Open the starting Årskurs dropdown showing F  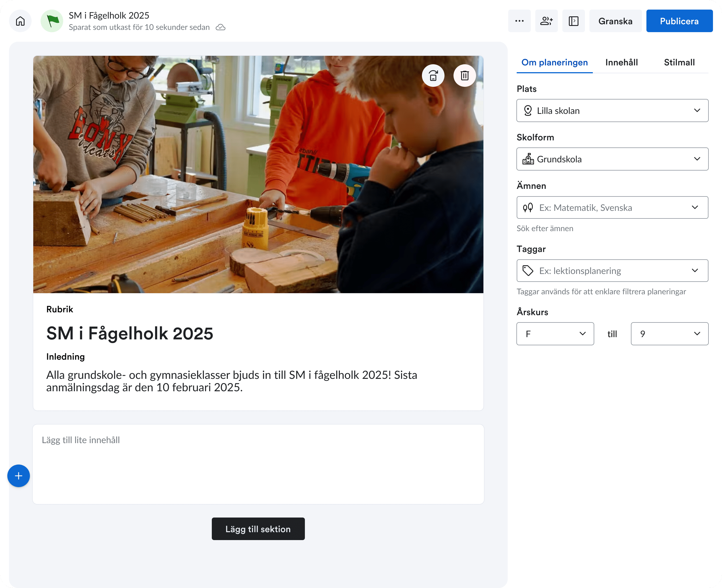(x=555, y=334)
